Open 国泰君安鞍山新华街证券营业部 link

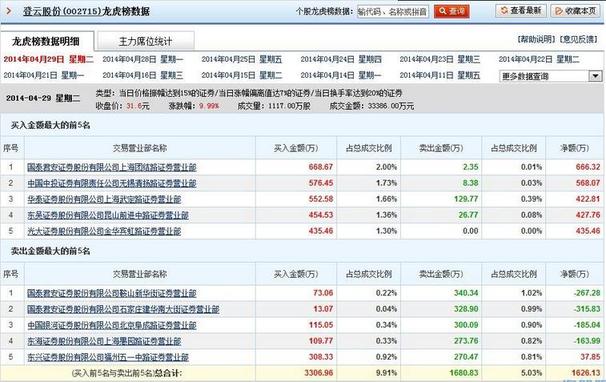(112, 293)
